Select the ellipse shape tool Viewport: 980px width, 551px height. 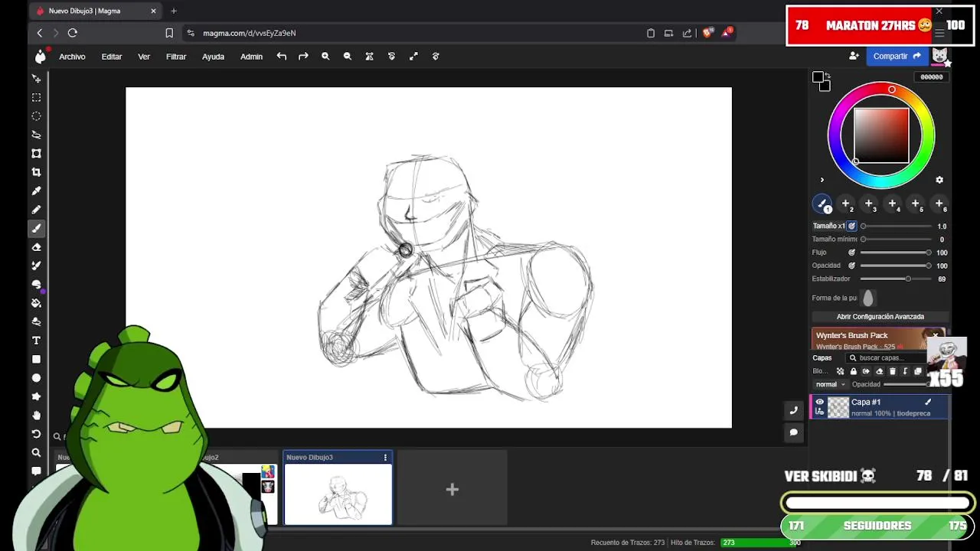(36, 378)
